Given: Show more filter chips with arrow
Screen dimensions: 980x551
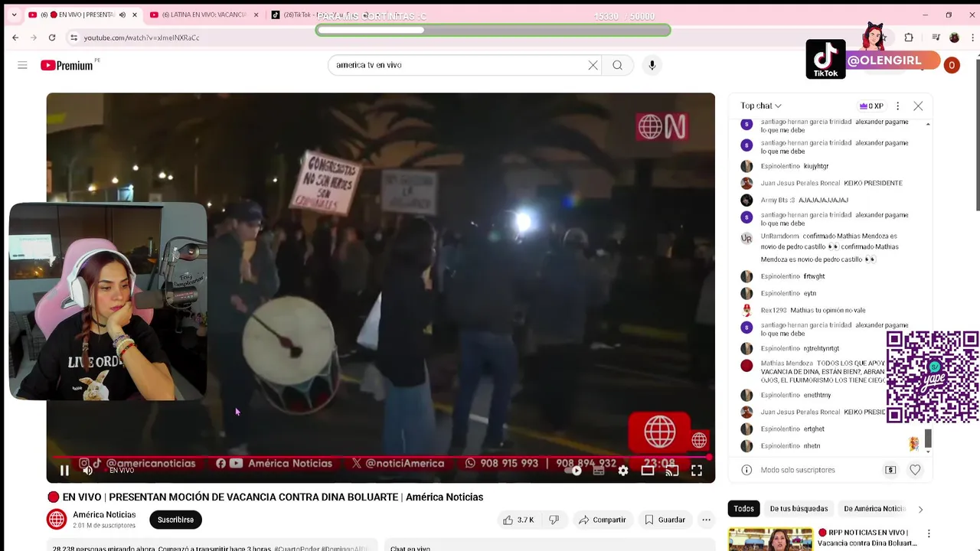Looking at the screenshot, I should click(920, 509).
